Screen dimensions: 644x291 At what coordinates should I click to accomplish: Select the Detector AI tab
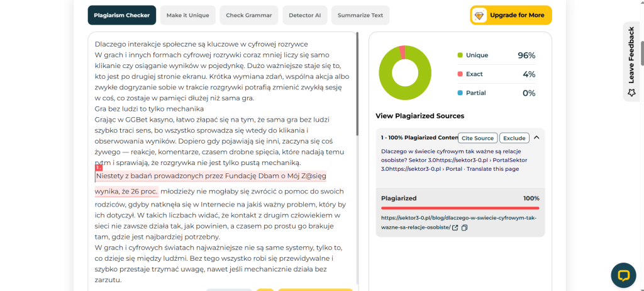point(305,15)
